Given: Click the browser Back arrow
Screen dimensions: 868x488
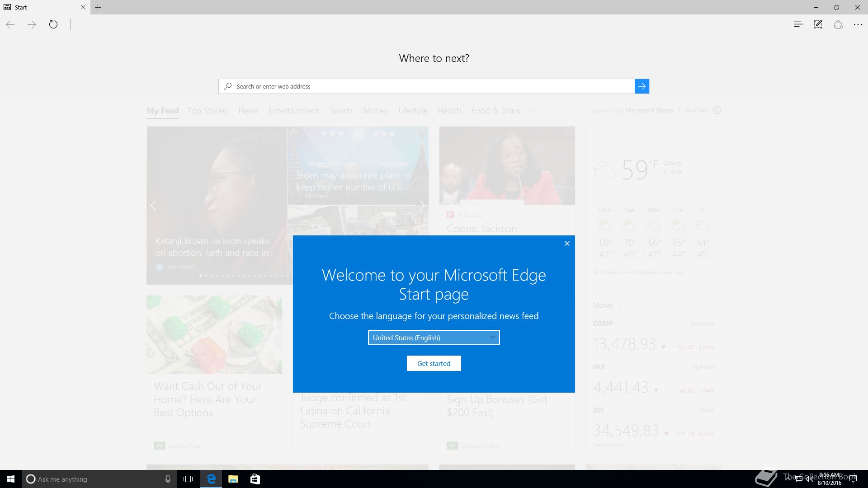Looking at the screenshot, I should coord(10,24).
